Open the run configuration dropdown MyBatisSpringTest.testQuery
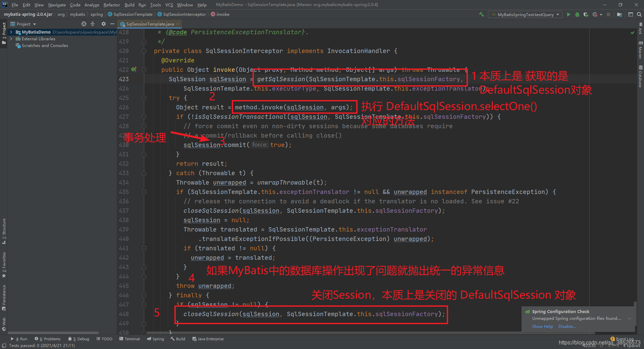 (525, 14)
